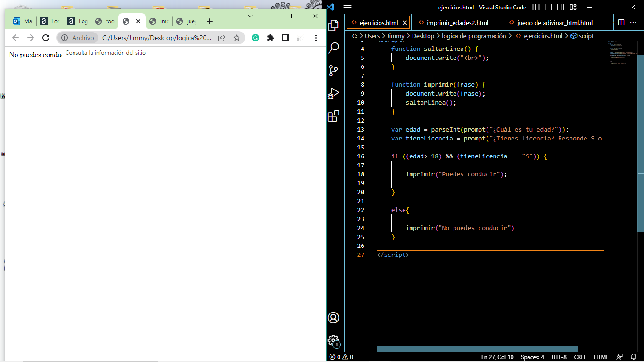Switch to the "jue" Chrome tab
The image size is (644, 362).
(x=186, y=21)
